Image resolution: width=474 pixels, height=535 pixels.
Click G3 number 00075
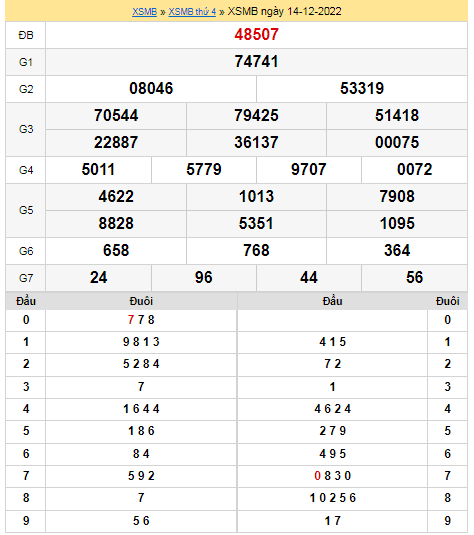pyautogui.click(x=397, y=143)
